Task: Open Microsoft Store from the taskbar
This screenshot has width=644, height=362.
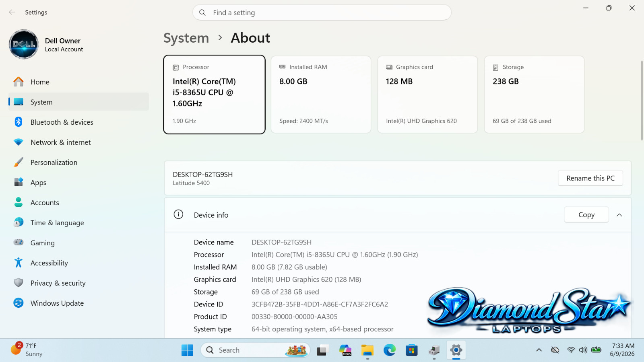Action: click(x=411, y=350)
